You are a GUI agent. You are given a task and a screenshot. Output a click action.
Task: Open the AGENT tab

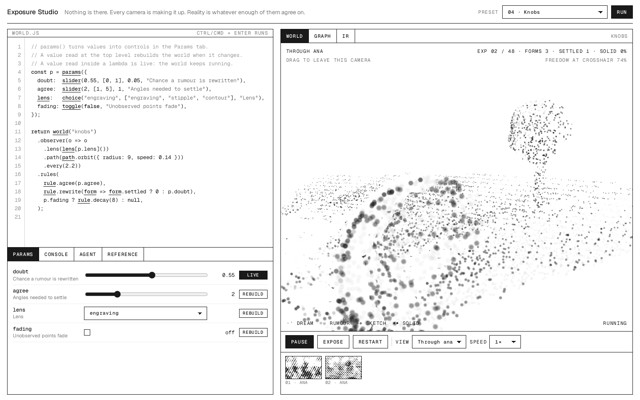coord(88,254)
